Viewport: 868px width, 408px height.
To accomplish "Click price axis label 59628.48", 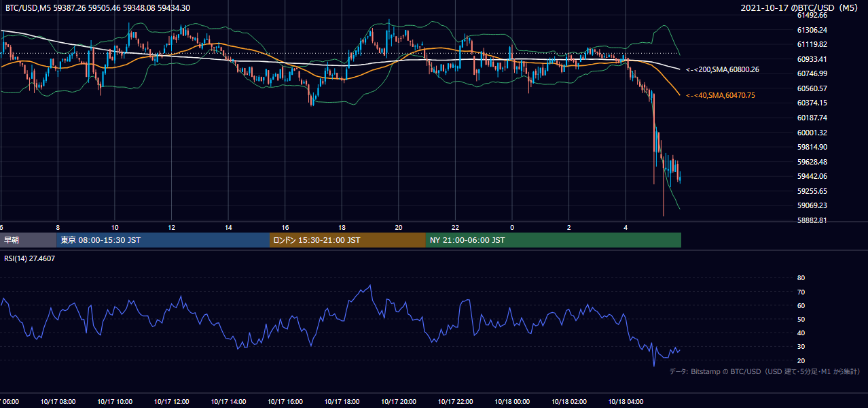I will coord(812,162).
